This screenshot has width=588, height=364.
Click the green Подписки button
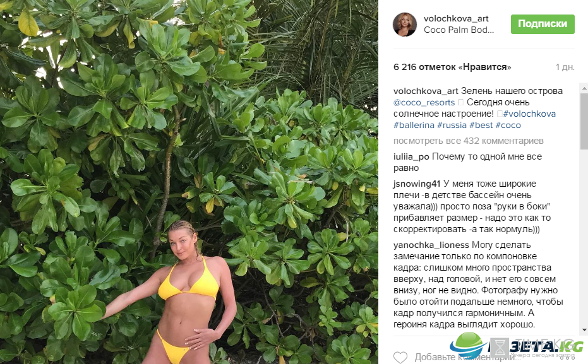[543, 24]
